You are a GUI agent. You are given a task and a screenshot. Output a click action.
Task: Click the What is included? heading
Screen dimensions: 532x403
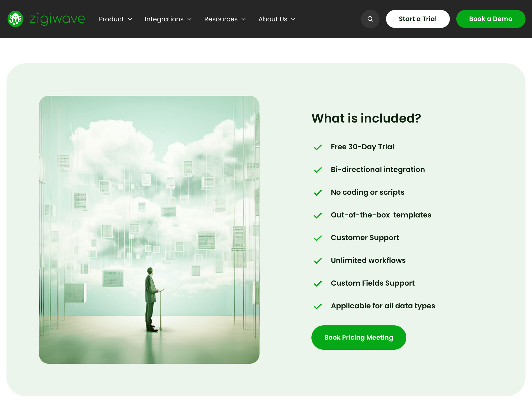pos(366,118)
